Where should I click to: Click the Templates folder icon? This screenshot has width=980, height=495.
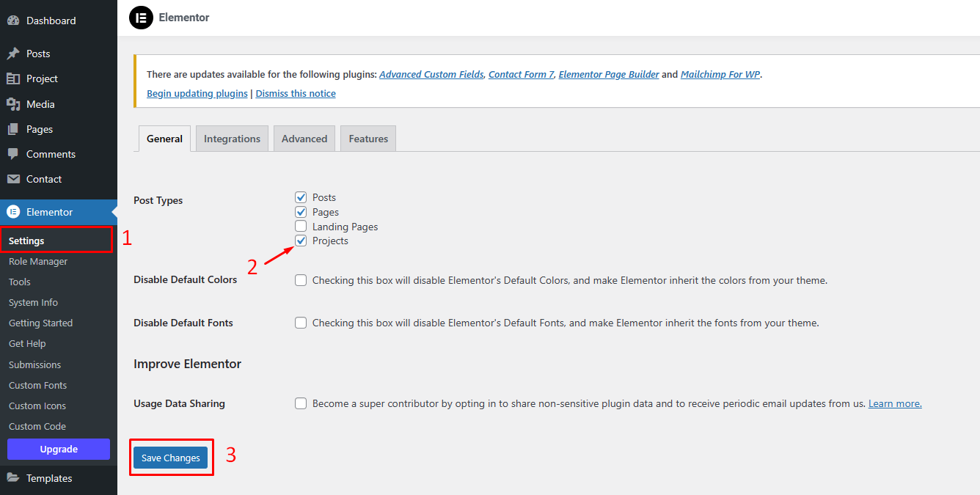coord(13,478)
